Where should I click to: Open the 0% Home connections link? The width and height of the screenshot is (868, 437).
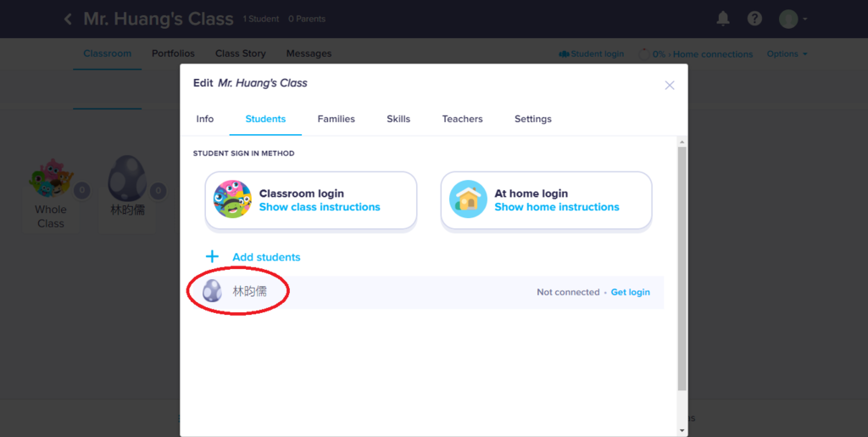click(696, 54)
